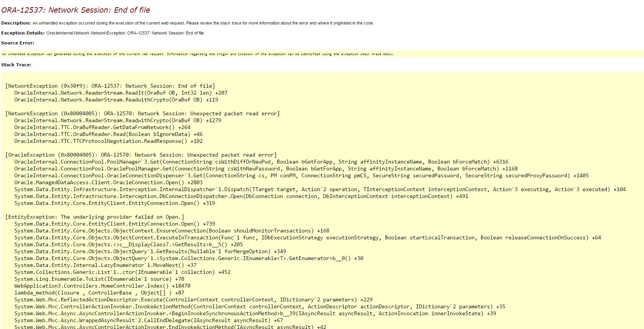Click the '<>c__DisplayClass7.<GetResults>b__5() +205' line
The image size is (644, 329).
coord(128,245)
